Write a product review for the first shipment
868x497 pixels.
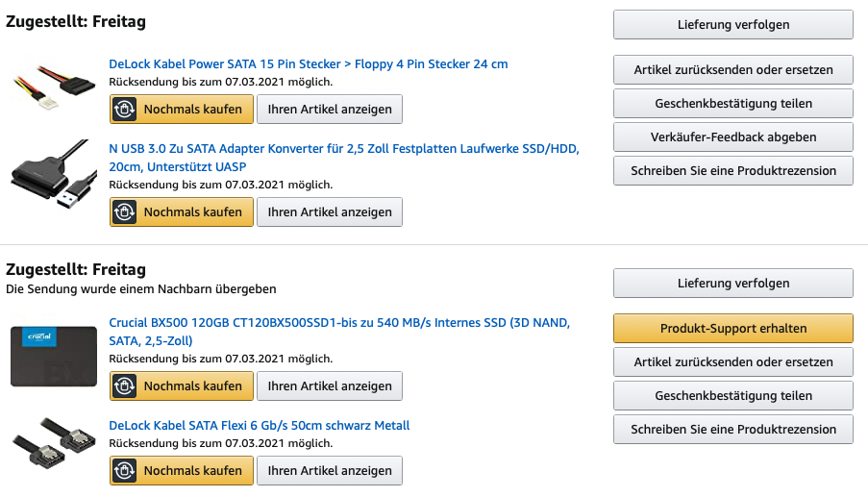point(732,170)
